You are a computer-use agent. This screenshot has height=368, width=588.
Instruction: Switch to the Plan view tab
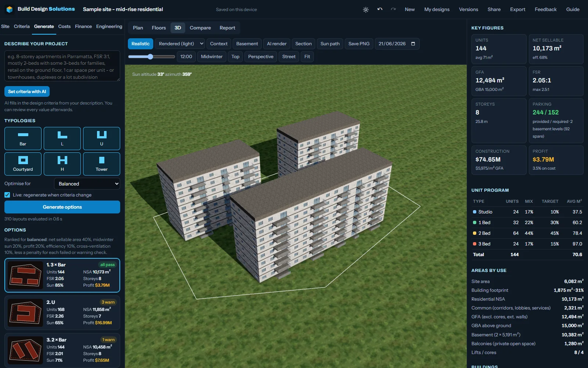click(x=138, y=28)
